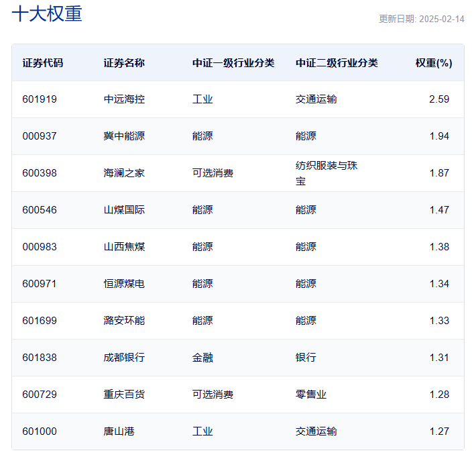The width and height of the screenshot is (476, 461).
Task: Select stock code 000937
Action: pyautogui.click(x=40, y=136)
